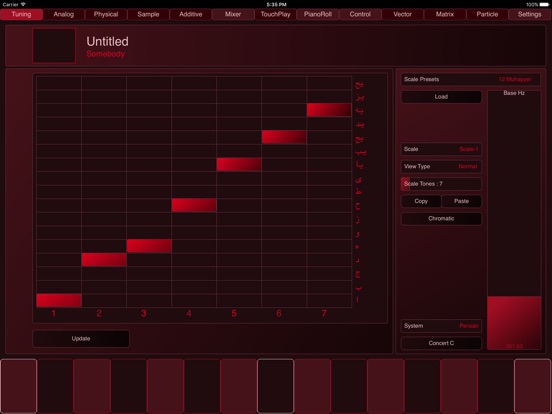The image size is (552, 414).
Task: Open the Analog tab
Action: (x=64, y=14)
